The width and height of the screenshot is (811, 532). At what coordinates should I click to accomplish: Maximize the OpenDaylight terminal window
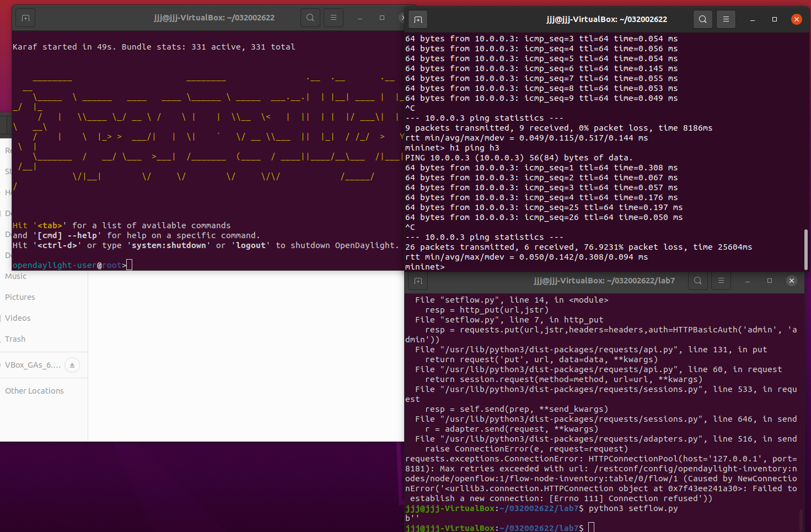coord(382,18)
